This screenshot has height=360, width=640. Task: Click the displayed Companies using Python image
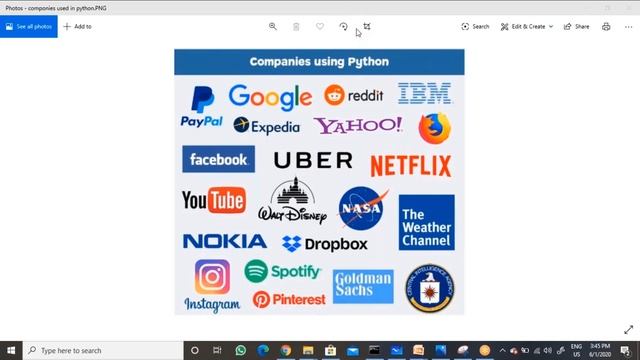click(x=319, y=182)
